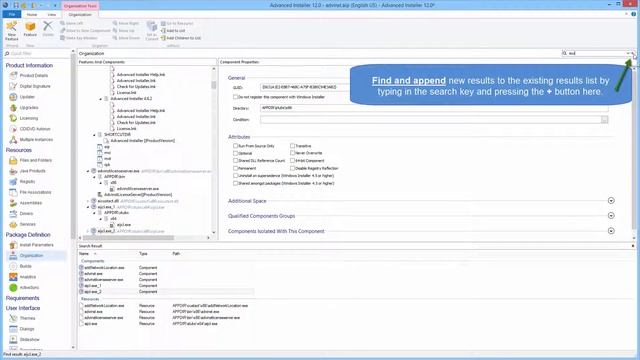Click the tree panel horizontal scrollbar
The image size is (640, 360).
[129, 237]
